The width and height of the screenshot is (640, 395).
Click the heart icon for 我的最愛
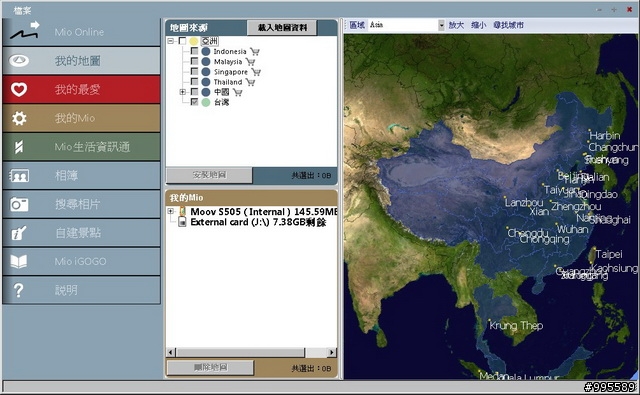[19, 89]
